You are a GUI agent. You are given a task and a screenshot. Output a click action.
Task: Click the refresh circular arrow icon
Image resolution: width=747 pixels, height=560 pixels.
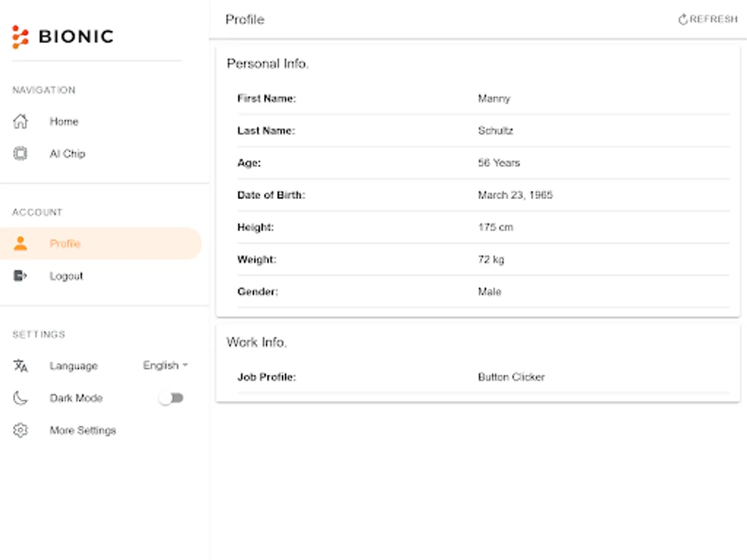tap(683, 20)
